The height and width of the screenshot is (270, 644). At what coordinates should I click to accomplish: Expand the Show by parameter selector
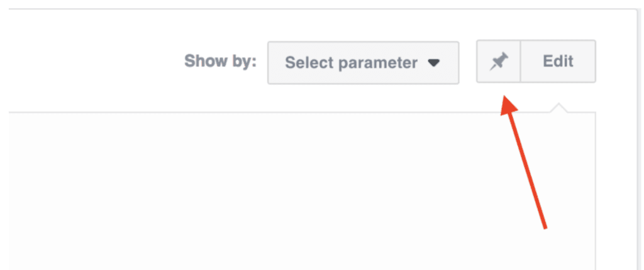(x=363, y=63)
